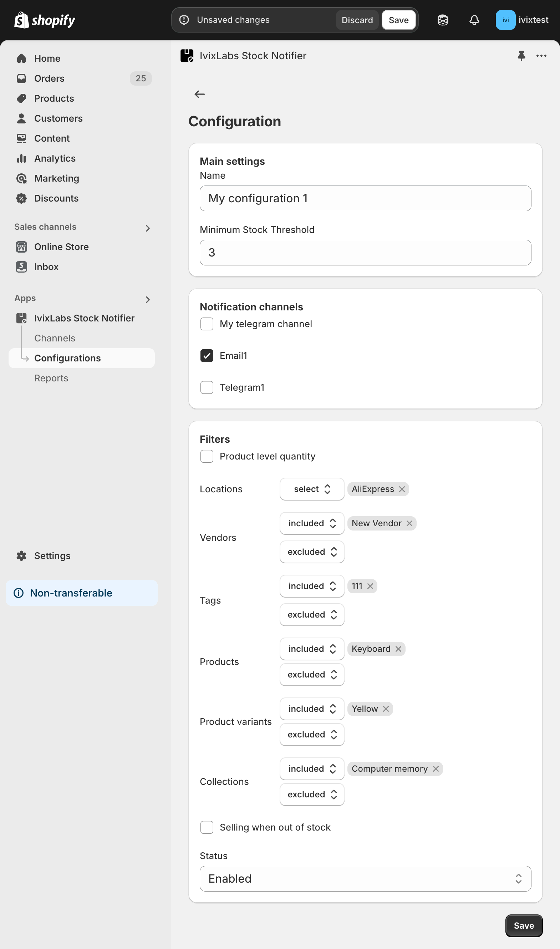Open Vendors included dropdown
The height and width of the screenshot is (949, 560).
pyautogui.click(x=312, y=523)
